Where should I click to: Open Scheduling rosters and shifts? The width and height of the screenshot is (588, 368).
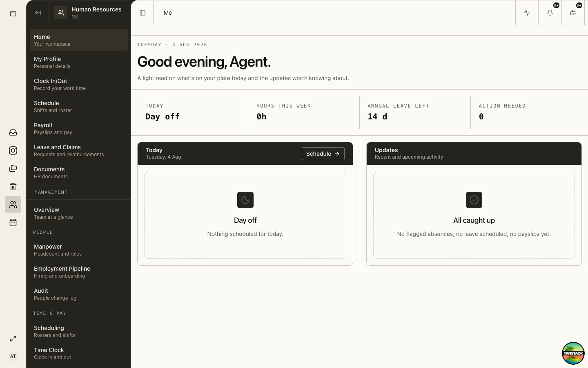click(79, 331)
